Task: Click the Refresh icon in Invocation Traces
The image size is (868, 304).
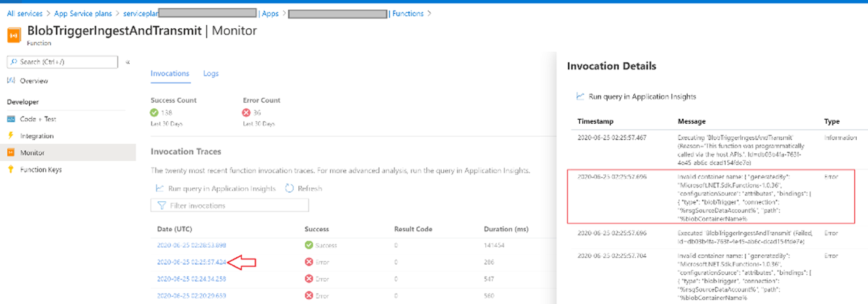Action: pos(290,189)
